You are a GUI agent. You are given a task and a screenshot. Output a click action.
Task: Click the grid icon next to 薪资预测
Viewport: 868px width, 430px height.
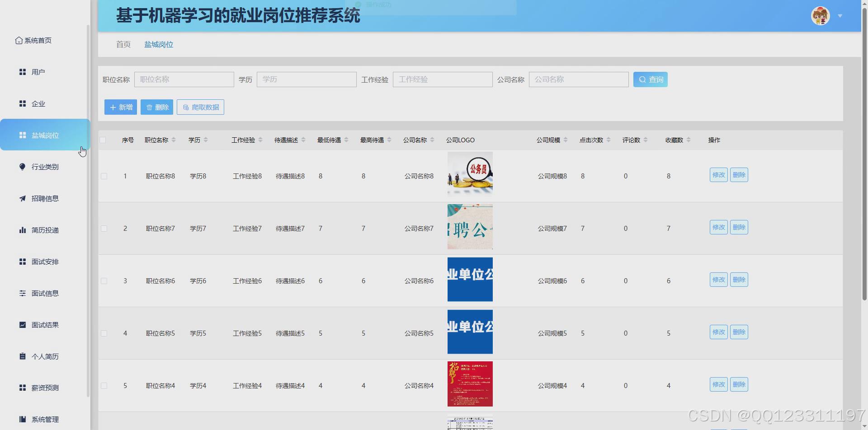tap(23, 388)
